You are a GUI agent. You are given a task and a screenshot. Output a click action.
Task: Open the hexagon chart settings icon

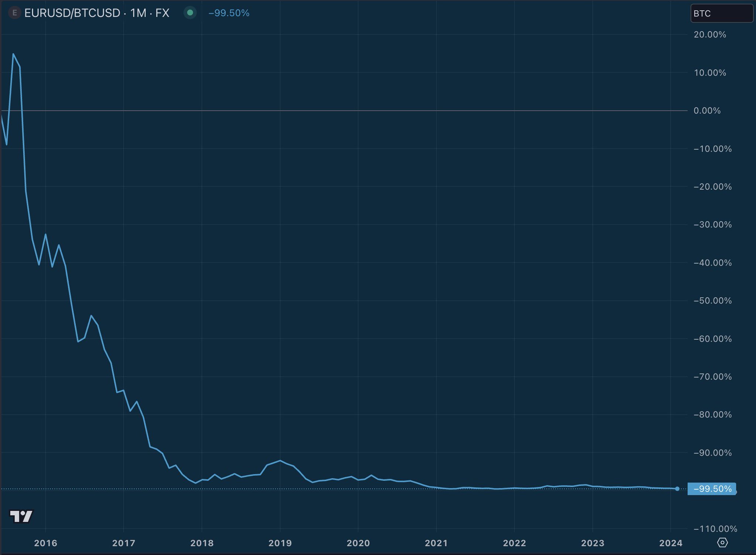tap(722, 542)
